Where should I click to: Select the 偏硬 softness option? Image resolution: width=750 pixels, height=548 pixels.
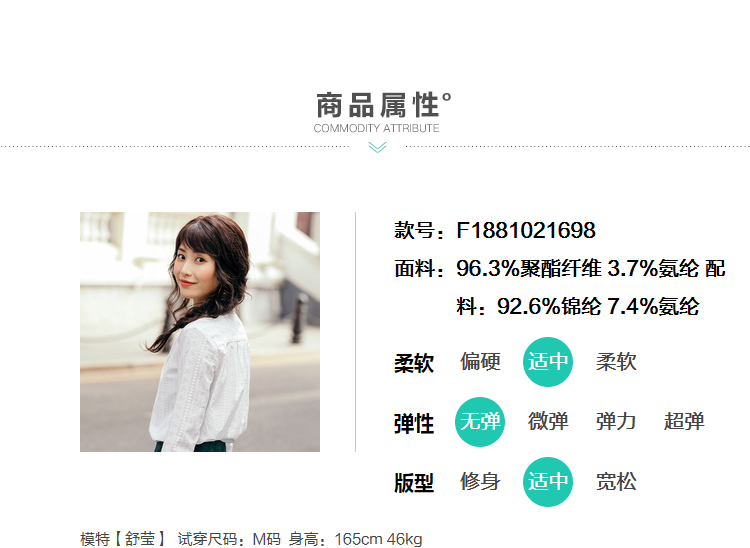[x=480, y=362]
